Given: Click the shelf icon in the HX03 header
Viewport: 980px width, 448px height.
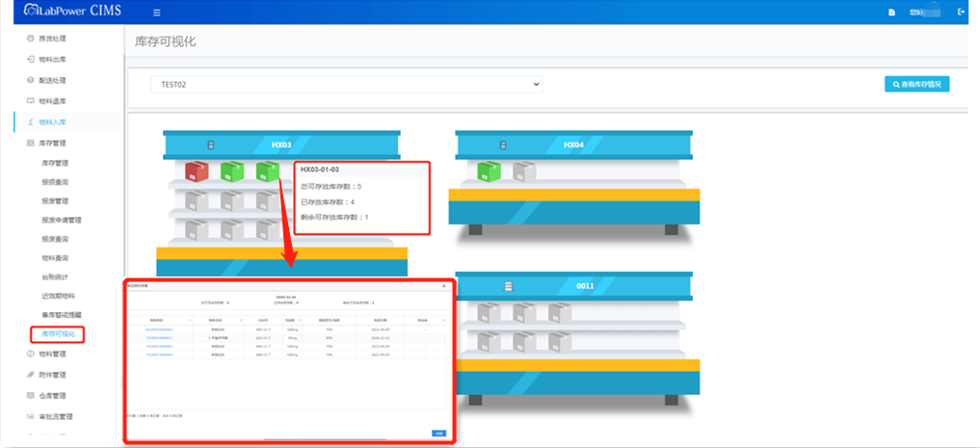Looking at the screenshot, I should click(211, 145).
